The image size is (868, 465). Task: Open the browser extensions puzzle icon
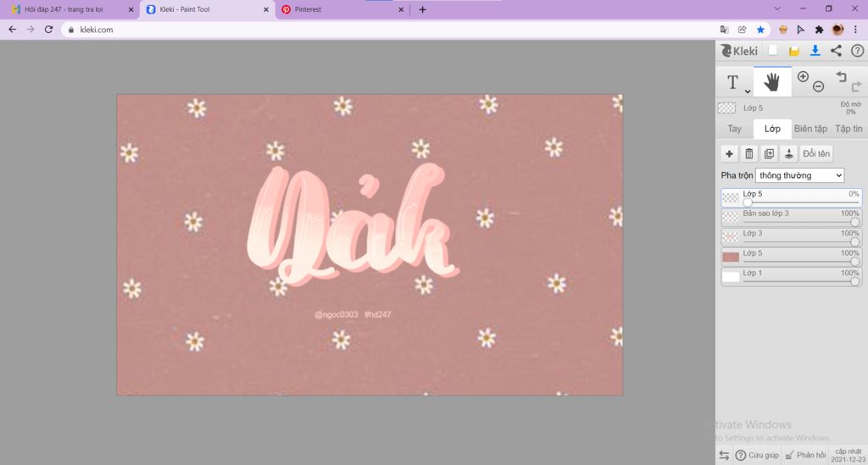click(820, 30)
